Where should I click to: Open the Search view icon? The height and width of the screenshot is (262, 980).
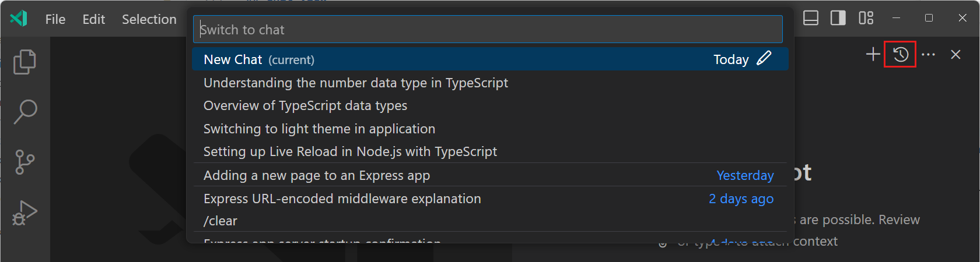click(24, 111)
